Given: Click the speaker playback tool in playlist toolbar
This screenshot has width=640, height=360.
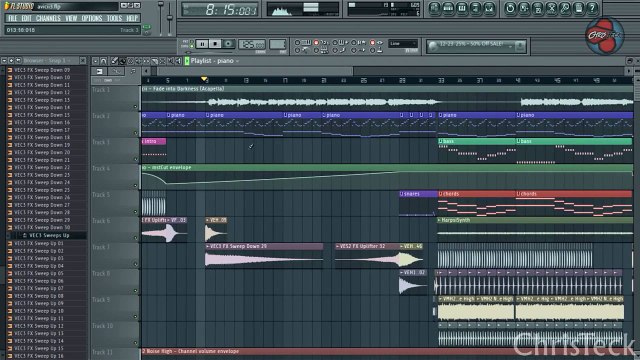Looking at the screenshot, I should click(178, 61).
